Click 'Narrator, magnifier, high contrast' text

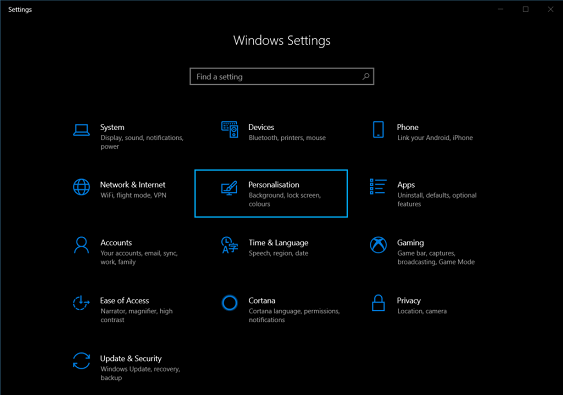click(136, 316)
